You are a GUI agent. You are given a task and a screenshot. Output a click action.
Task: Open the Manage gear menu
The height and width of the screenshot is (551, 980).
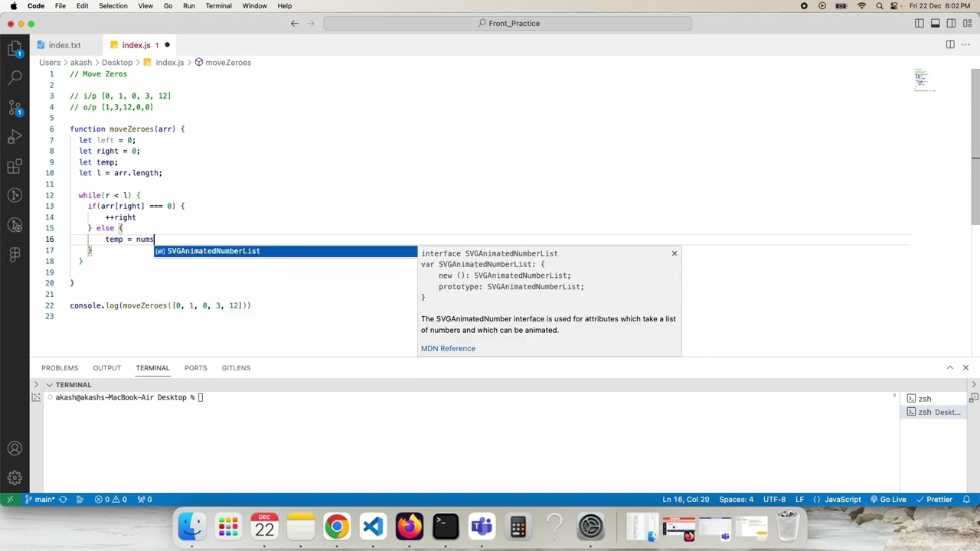click(15, 478)
